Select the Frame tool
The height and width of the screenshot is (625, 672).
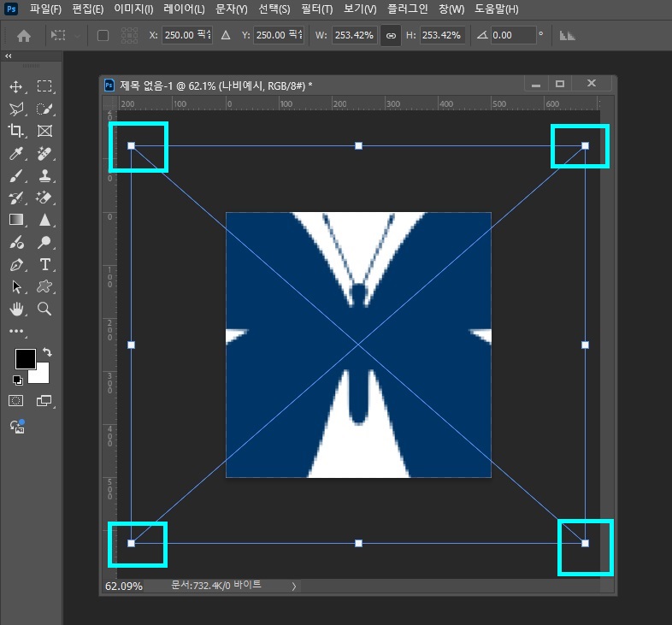[x=44, y=131]
